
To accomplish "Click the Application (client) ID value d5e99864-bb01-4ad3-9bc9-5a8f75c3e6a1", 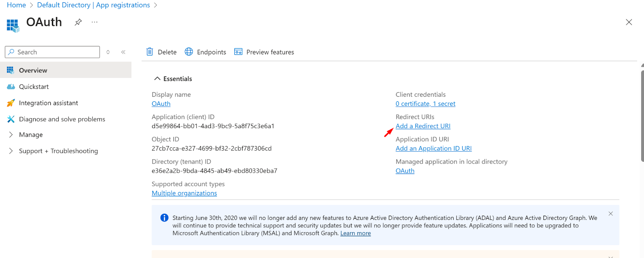I will (x=213, y=126).
